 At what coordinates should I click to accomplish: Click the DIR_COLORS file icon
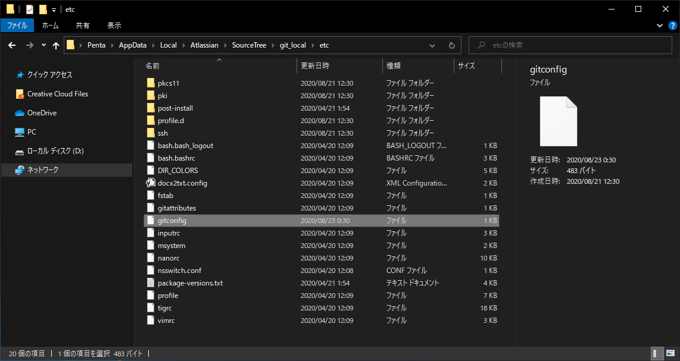click(x=150, y=171)
